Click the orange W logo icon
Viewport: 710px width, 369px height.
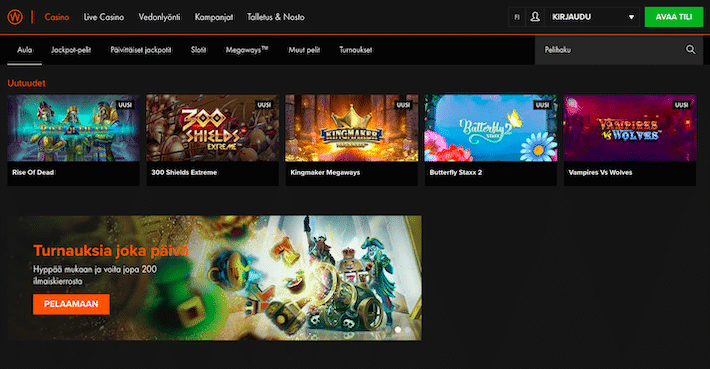(15, 17)
